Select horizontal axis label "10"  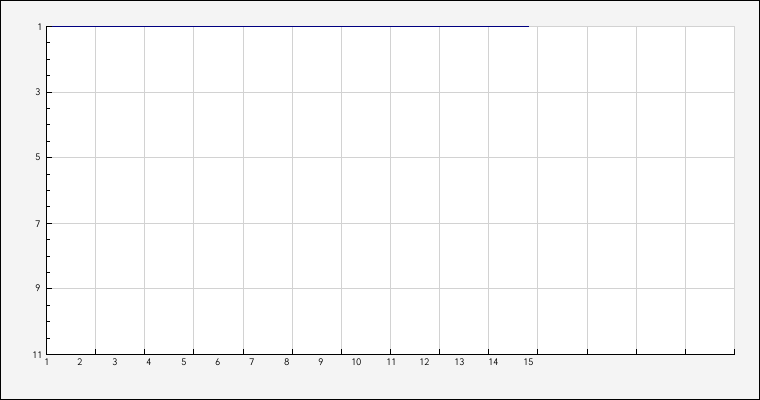pos(356,362)
